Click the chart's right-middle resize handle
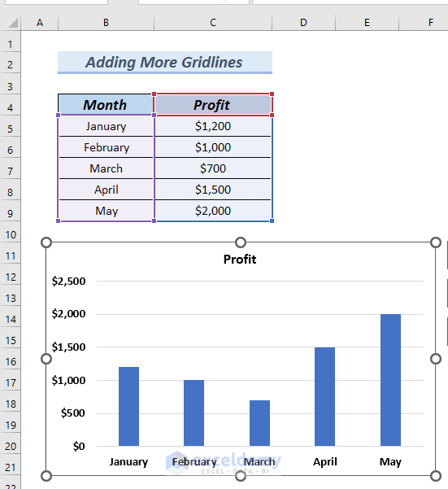Screen dimensions: 448x489 pos(436,359)
